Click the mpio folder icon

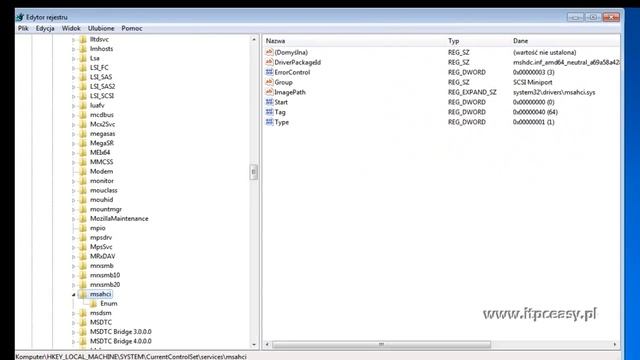tap(83, 228)
